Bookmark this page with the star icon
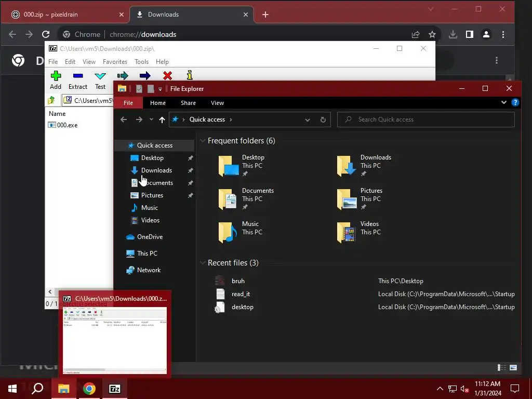Viewport: 532px width, 399px height. pyautogui.click(x=432, y=34)
